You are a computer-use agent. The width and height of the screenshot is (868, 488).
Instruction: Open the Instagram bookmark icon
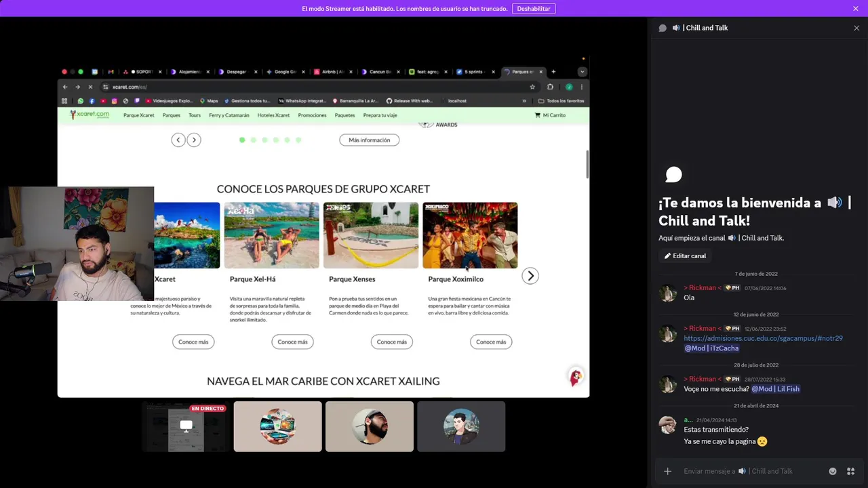coord(114,101)
